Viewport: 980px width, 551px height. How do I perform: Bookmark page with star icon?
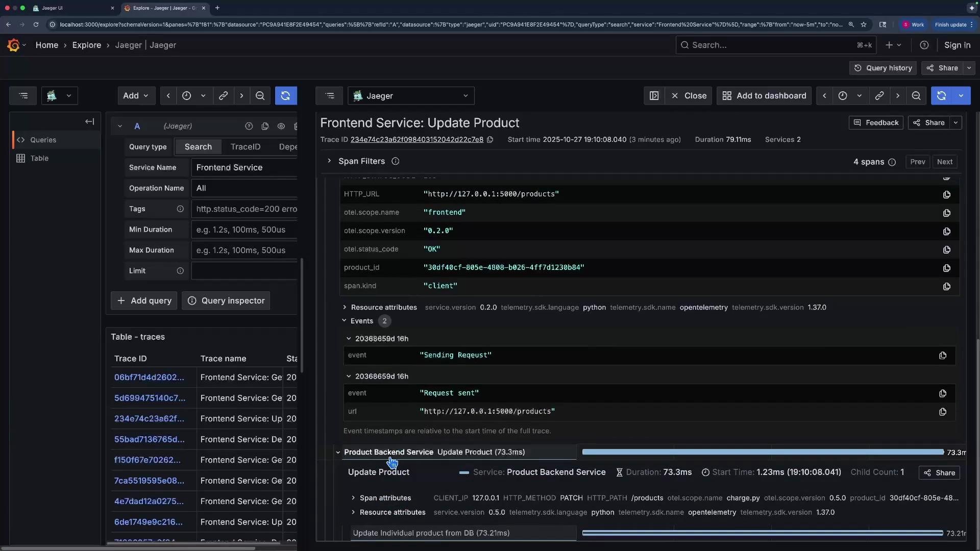coord(864,24)
